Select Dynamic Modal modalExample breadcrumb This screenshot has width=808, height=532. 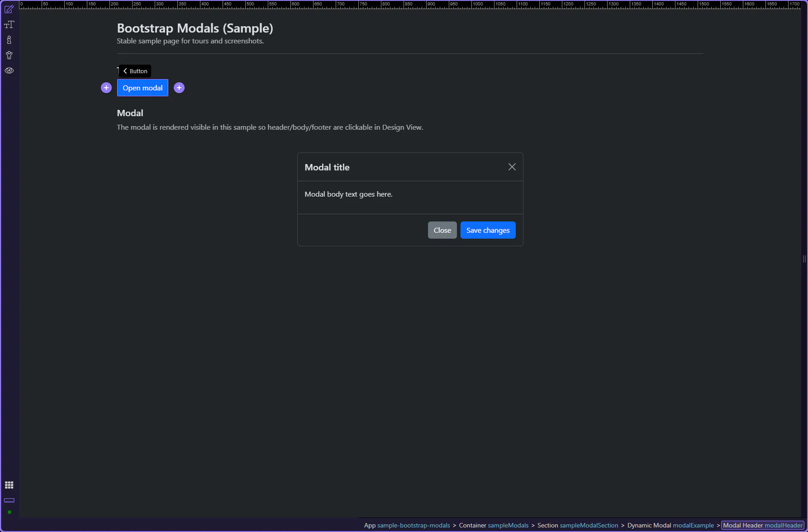[x=670, y=525]
